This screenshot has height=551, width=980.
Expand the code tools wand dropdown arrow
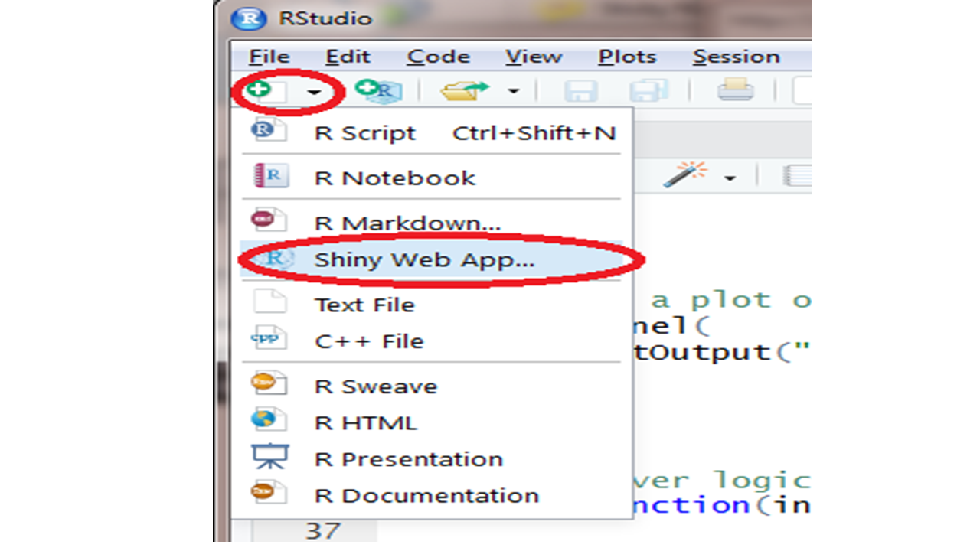(730, 178)
